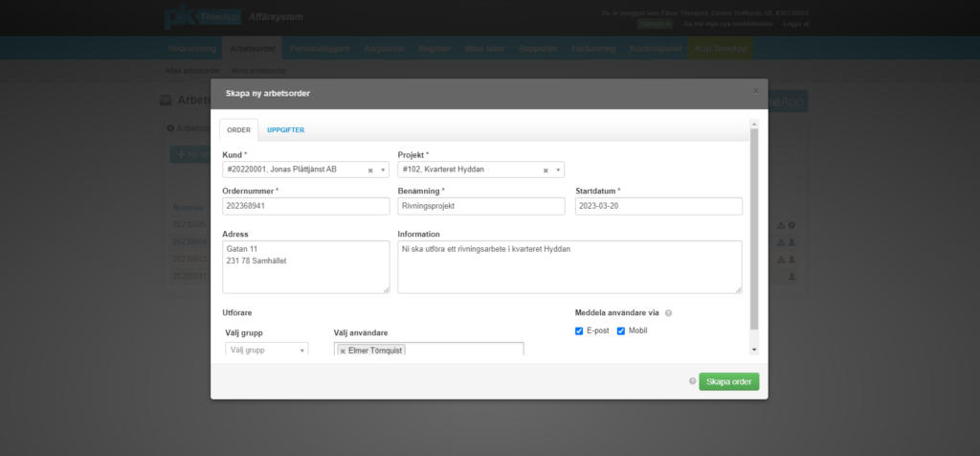Focus the Information text area

pos(569,266)
